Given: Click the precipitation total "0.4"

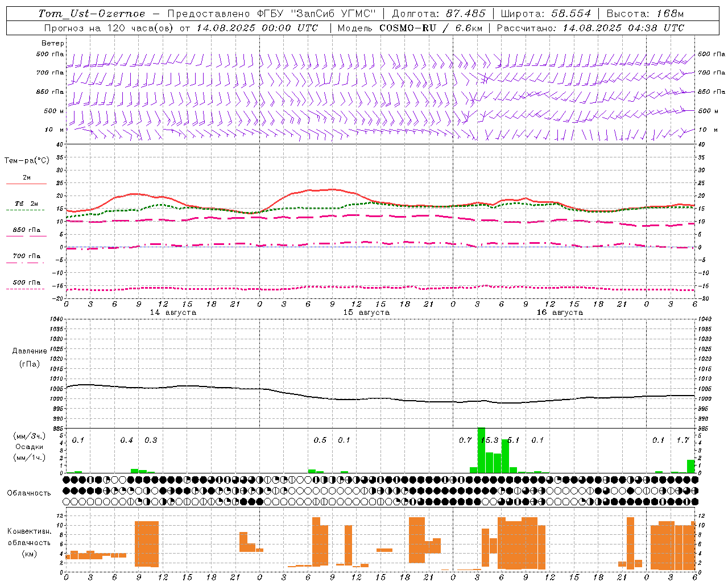Looking at the screenshot, I should 126,440.
